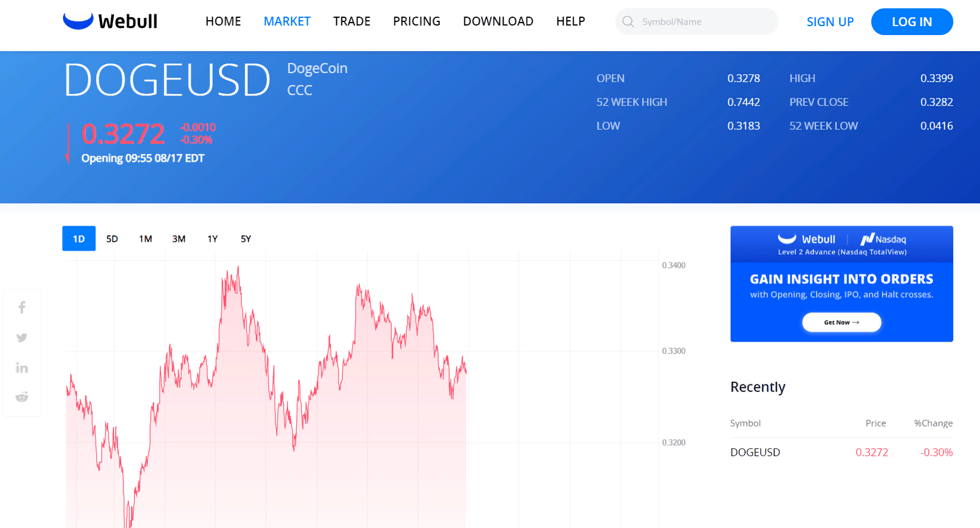Click the red down-arrow price indicator
Viewport: 980px width, 528px height.
68,143
